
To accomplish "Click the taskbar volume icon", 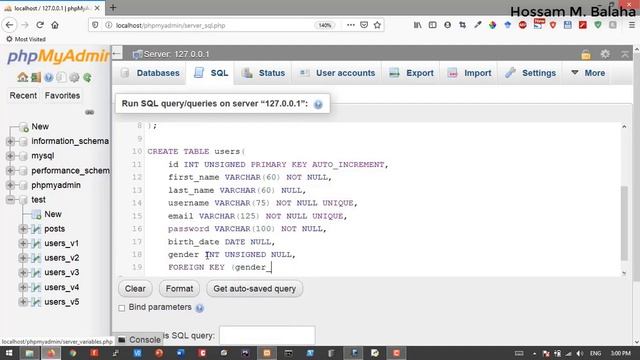I will (x=580, y=353).
